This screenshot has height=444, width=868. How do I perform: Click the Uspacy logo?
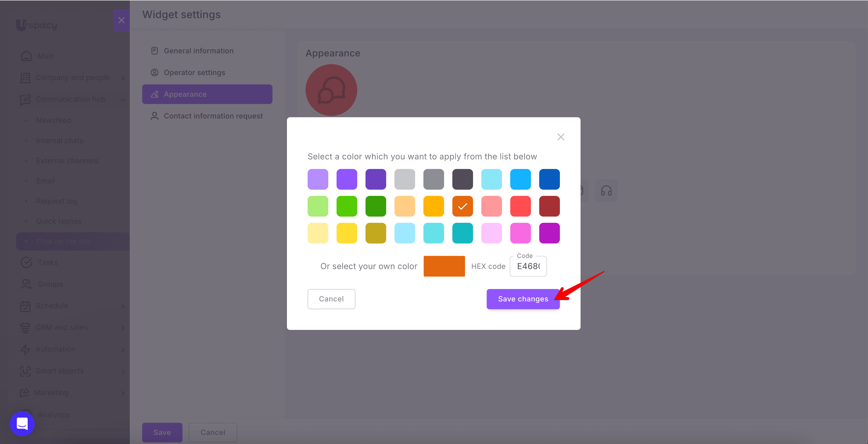36,25
